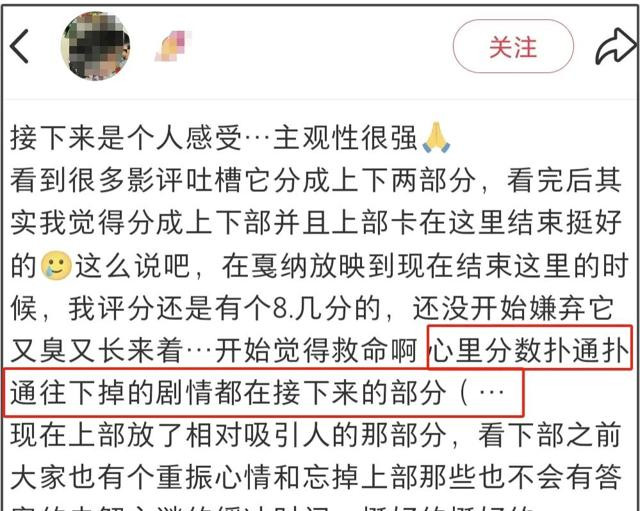Go back using the left arrow

click(19, 46)
